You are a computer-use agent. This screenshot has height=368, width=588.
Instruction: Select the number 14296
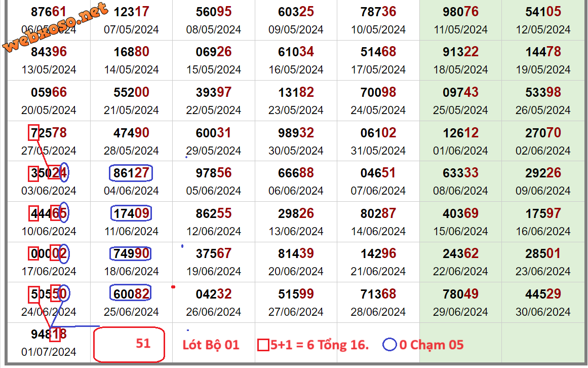[378, 253]
